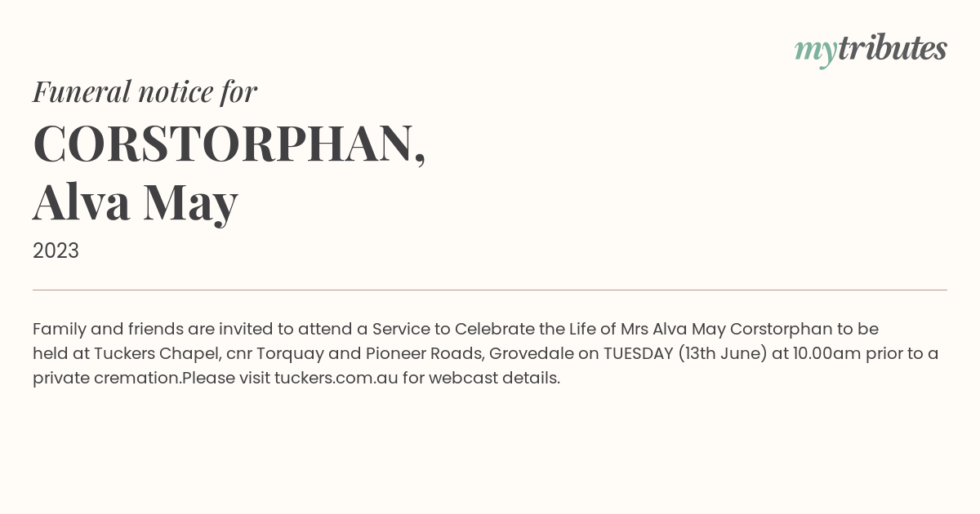Viewport: 980px width, 514px height.
Task: Click the horizontal divider line
Action: point(490,290)
